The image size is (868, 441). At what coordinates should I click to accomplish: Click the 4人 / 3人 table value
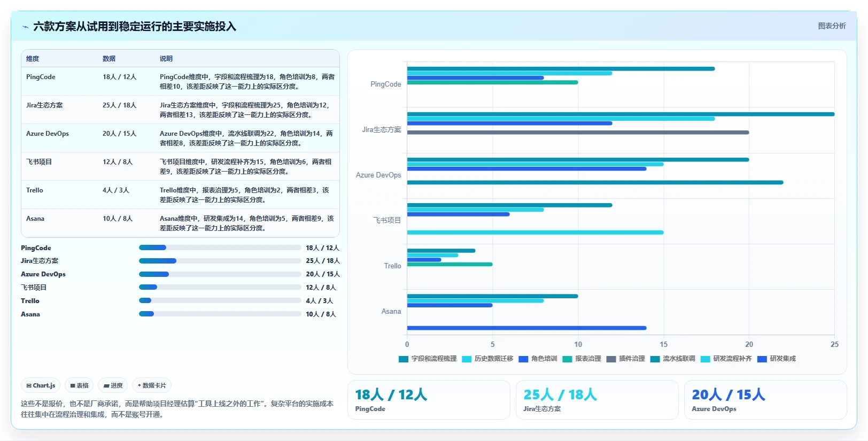click(x=116, y=190)
